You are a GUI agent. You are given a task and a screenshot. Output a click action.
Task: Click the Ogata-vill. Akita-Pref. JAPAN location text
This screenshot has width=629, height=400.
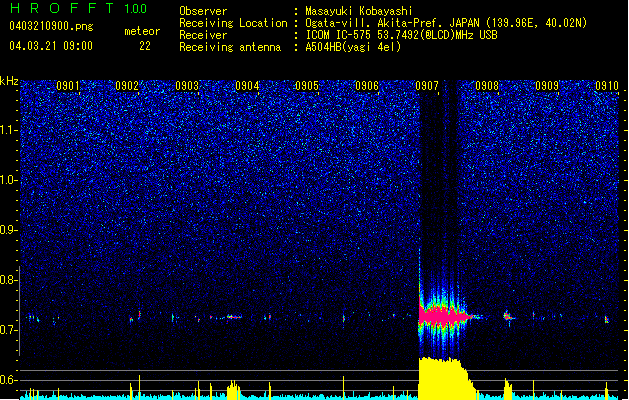(446, 23)
